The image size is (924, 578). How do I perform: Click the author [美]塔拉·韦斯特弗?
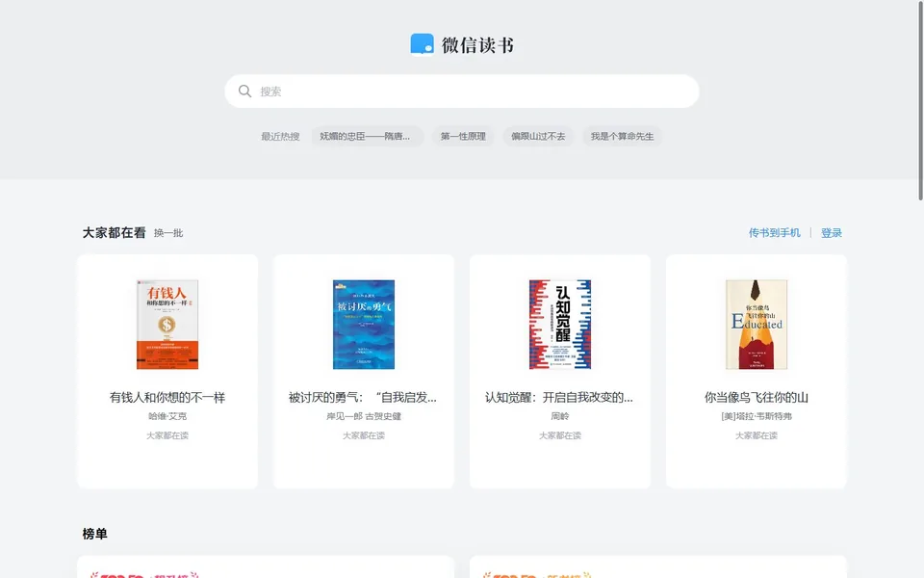(757, 416)
